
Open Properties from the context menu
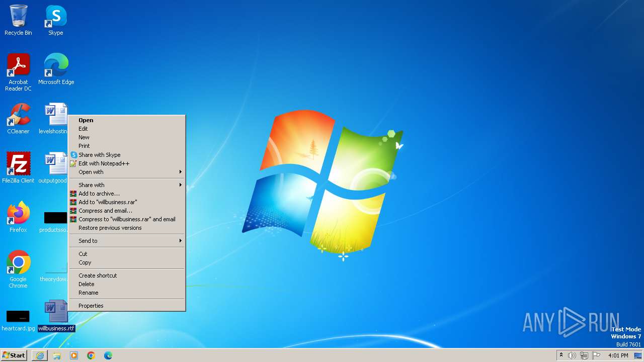(x=127, y=306)
